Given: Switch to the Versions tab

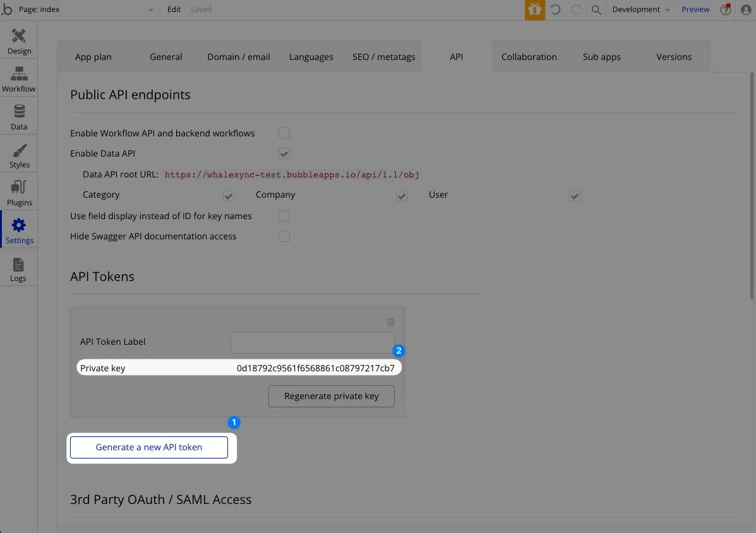Looking at the screenshot, I should (674, 57).
